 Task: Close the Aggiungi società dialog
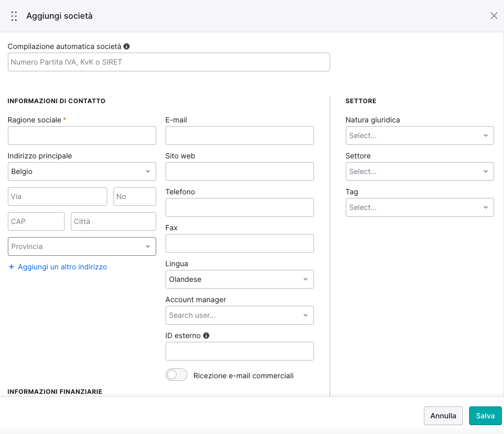[494, 16]
